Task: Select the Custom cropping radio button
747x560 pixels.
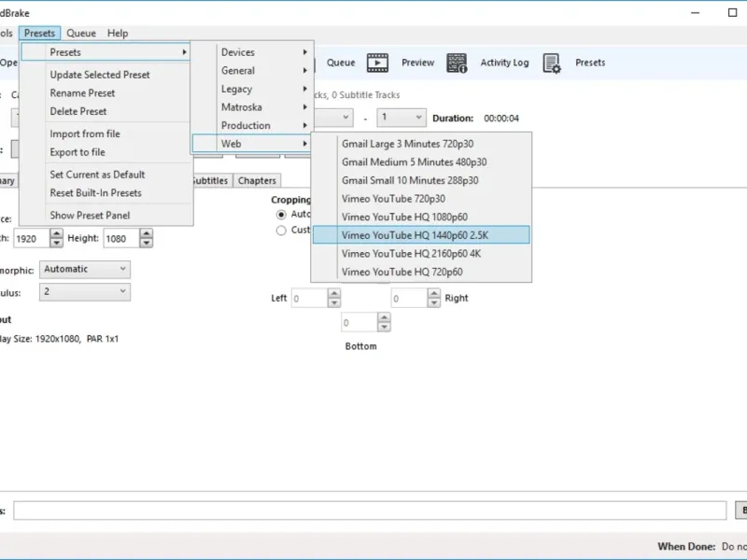Action: [281, 231]
